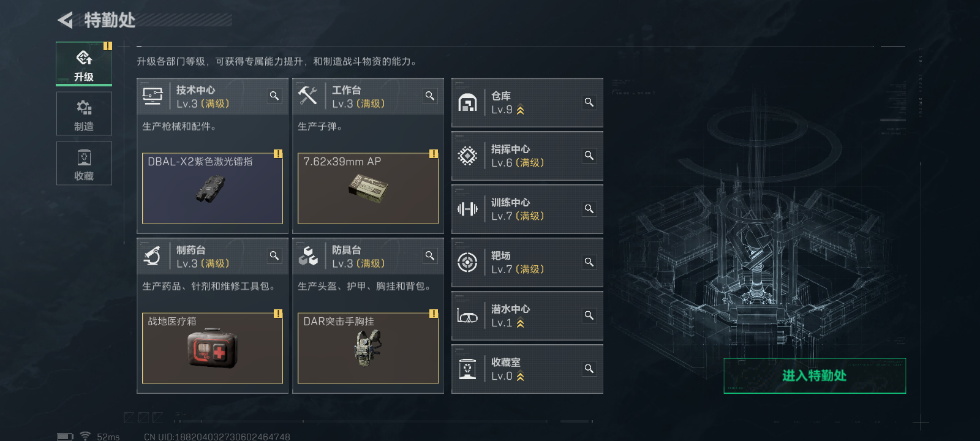The width and height of the screenshot is (980, 441).
Task: Select the 战地医疗箱 item card
Action: pos(213,348)
